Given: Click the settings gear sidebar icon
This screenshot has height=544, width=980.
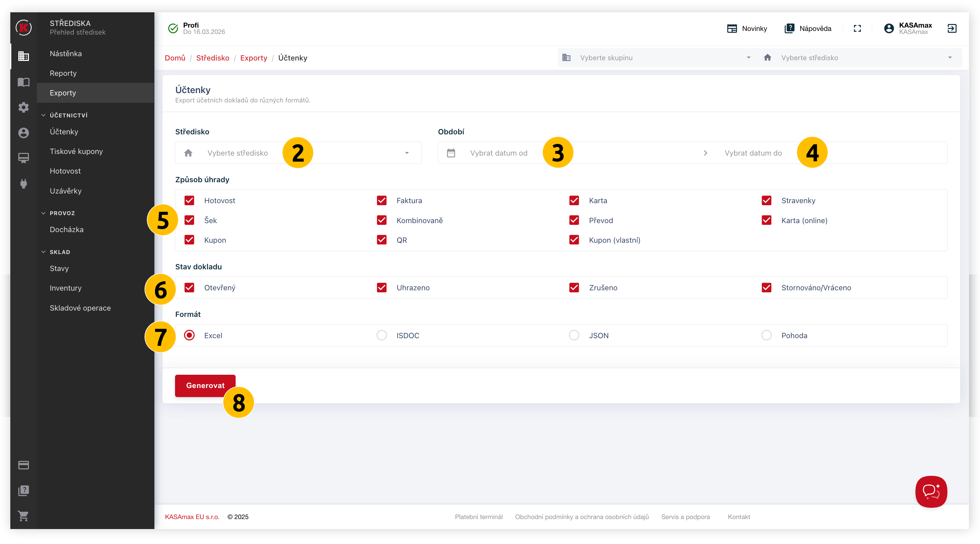Looking at the screenshot, I should click(24, 107).
